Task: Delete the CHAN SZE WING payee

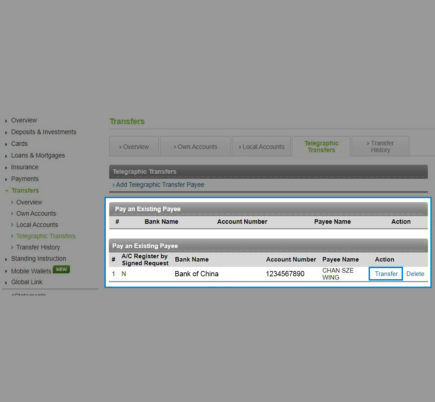Action: (x=415, y=274)
